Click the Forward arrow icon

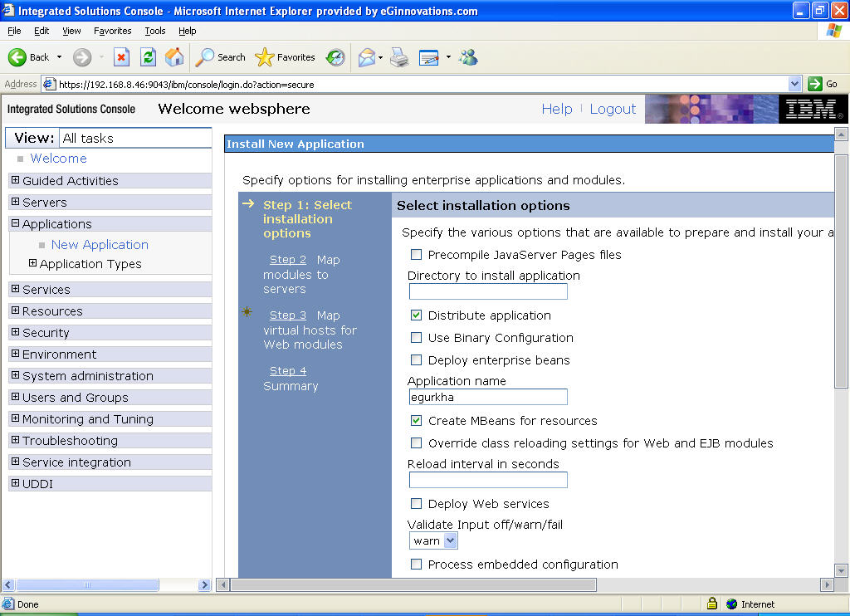pos(82,57)
